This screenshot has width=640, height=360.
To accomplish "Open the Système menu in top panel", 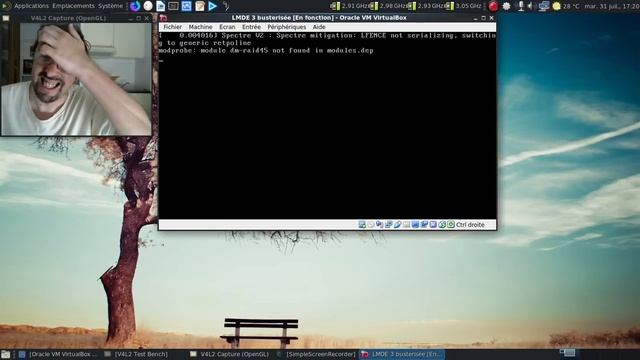I will coord(110,6).
